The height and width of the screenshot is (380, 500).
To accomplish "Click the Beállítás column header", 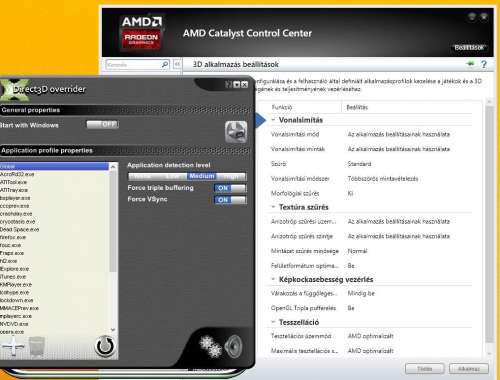I will pyautogui.click(x=357, y=107).
